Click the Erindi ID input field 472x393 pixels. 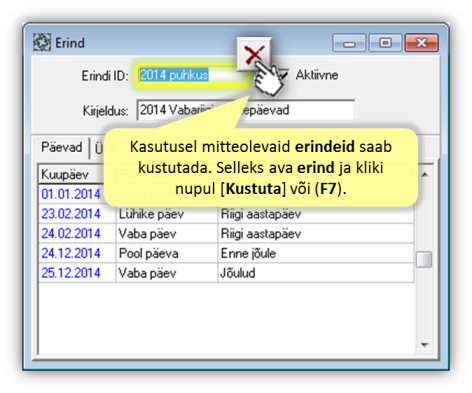click(x=193, y=75)
